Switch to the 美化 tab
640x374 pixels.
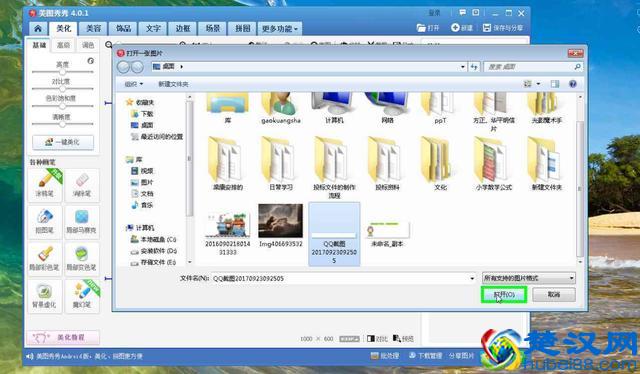coord(63,28)
